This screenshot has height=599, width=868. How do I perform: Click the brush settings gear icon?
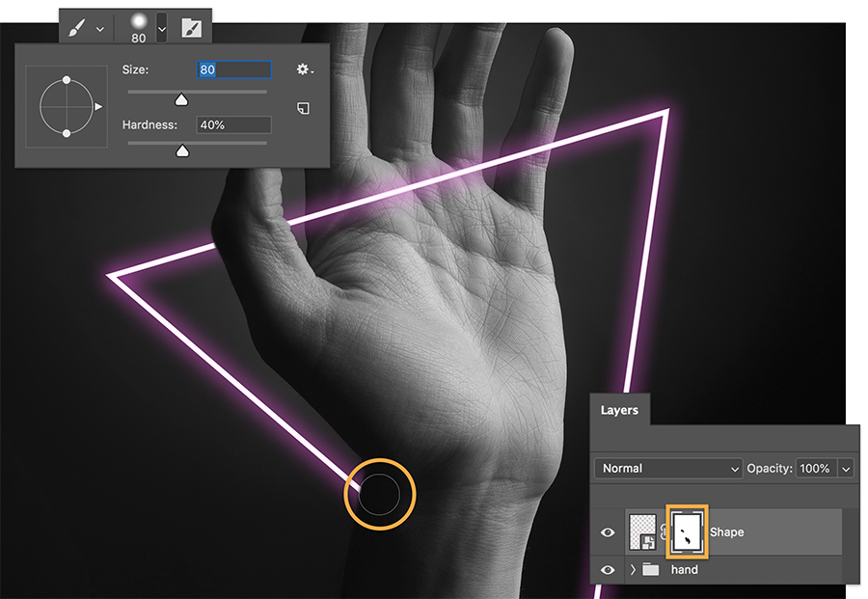304,69
